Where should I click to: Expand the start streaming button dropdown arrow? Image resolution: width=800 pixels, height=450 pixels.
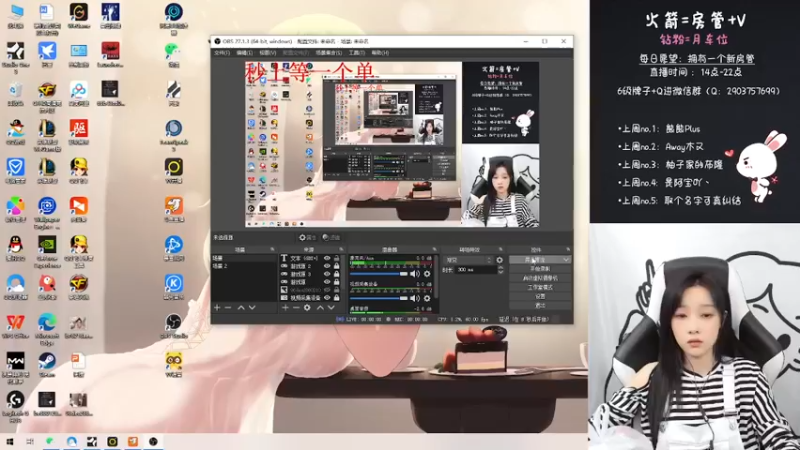(x=566, y=260)
